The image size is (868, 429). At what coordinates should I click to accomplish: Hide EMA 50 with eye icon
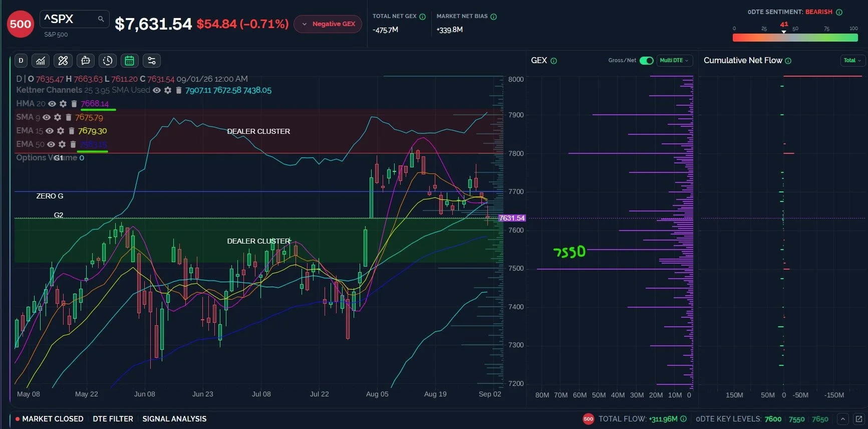click(x=51, y=144)
